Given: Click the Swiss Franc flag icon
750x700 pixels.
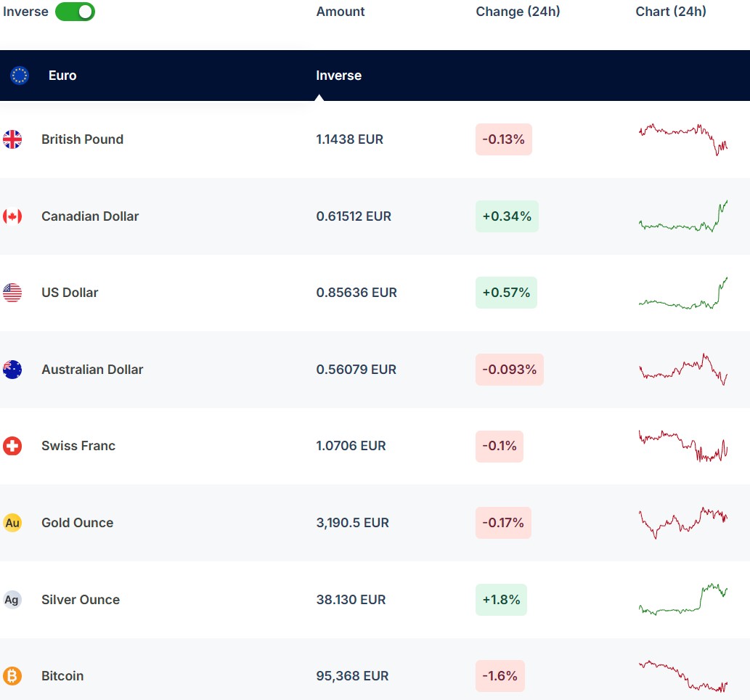Looking at the screenshot, I should [12, 446].
